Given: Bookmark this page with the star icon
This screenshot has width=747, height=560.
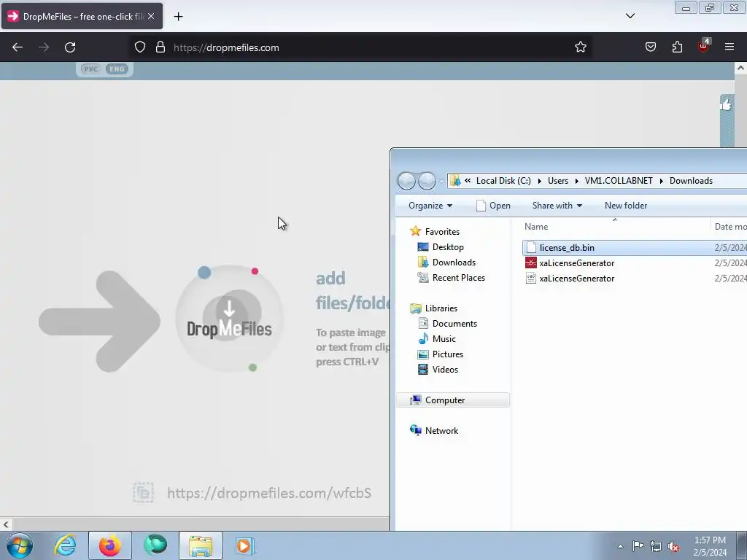Looking at the screenshot, I should [580, 47].
